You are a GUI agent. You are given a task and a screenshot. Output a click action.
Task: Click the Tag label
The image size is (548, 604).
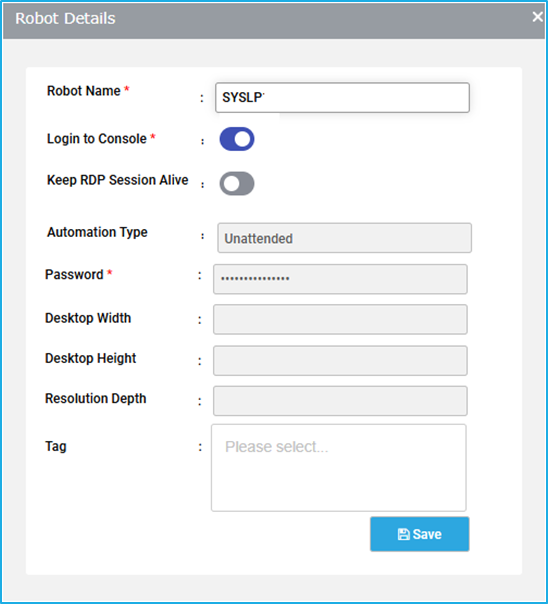56,446
